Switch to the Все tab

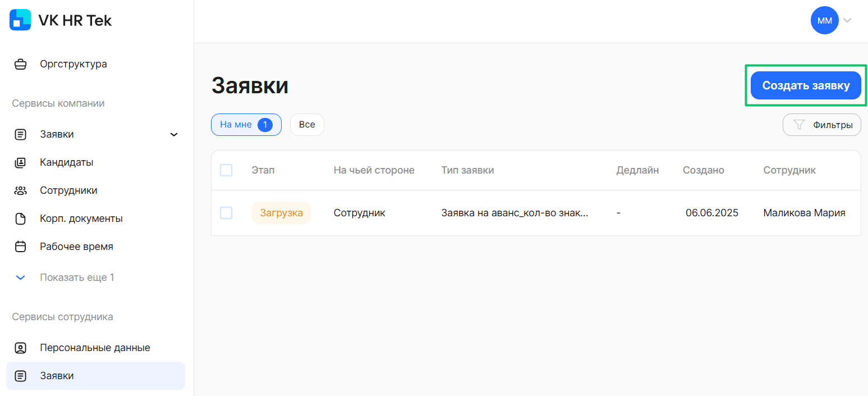(307, 125)
